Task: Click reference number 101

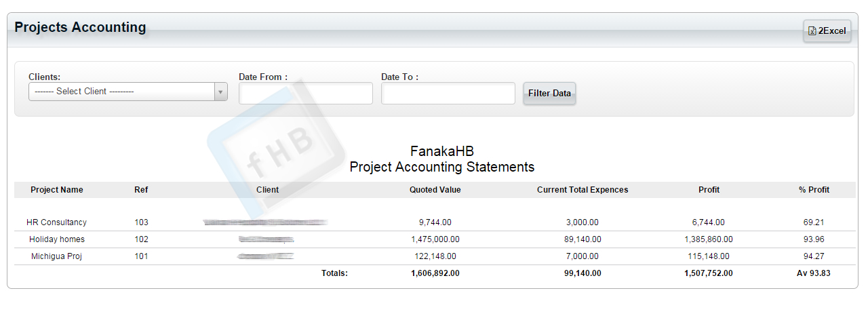Action: [x=141, y=256]
